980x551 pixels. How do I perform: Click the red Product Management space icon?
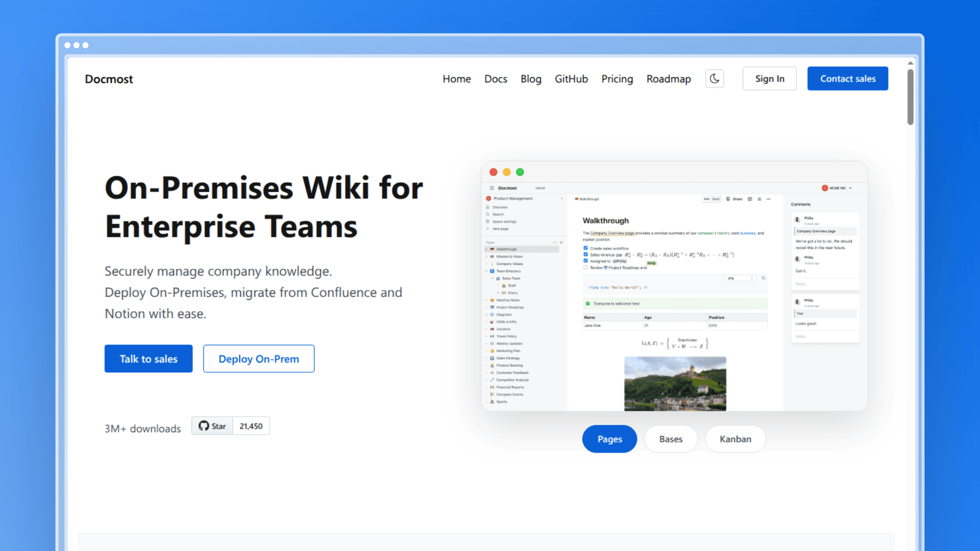pyautogui.click(x=488, y=199)
